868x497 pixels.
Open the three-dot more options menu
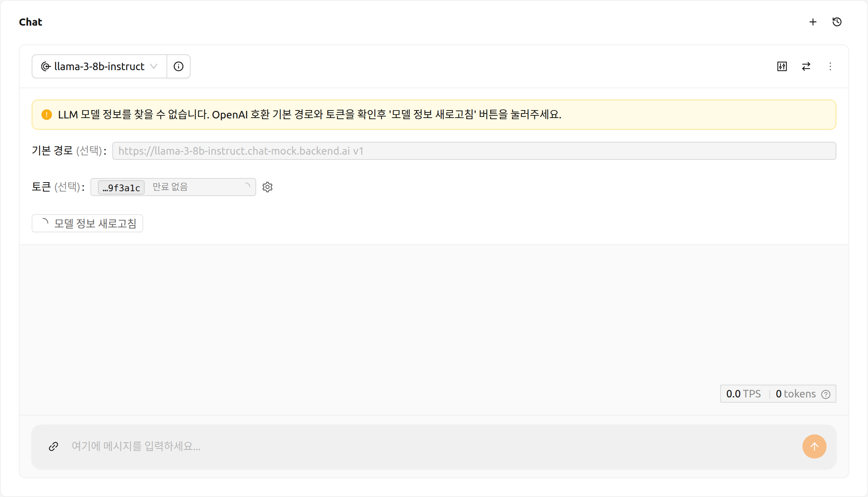pyautogui.click(x=830, y=66)
